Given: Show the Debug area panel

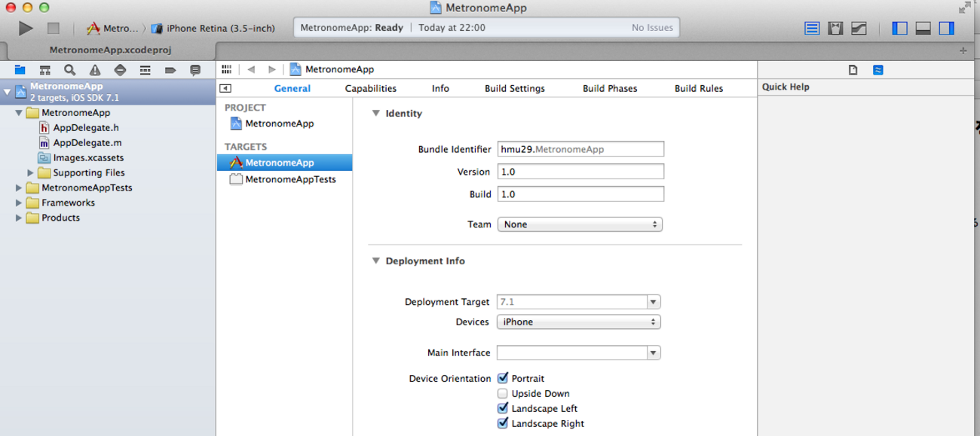Looking at the screenshot, I should click(923, 29).
